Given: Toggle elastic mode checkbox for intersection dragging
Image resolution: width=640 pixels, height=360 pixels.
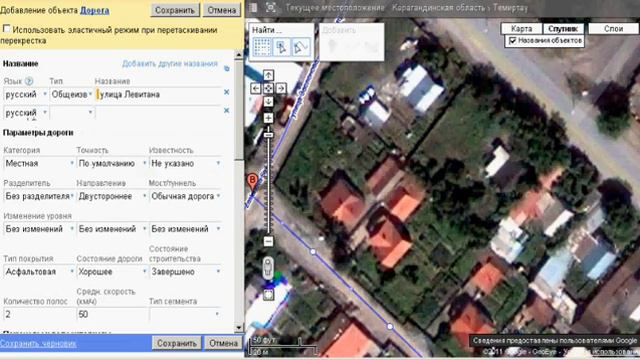Looking at the screenshot, I should click(x=7, y=29).
